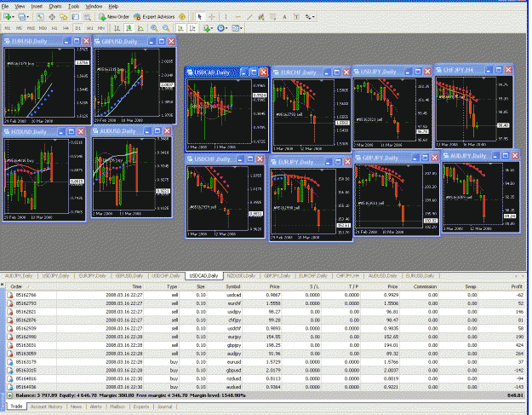
Task: Switch chart to line chart style
Action: click(x=140, y=28)
